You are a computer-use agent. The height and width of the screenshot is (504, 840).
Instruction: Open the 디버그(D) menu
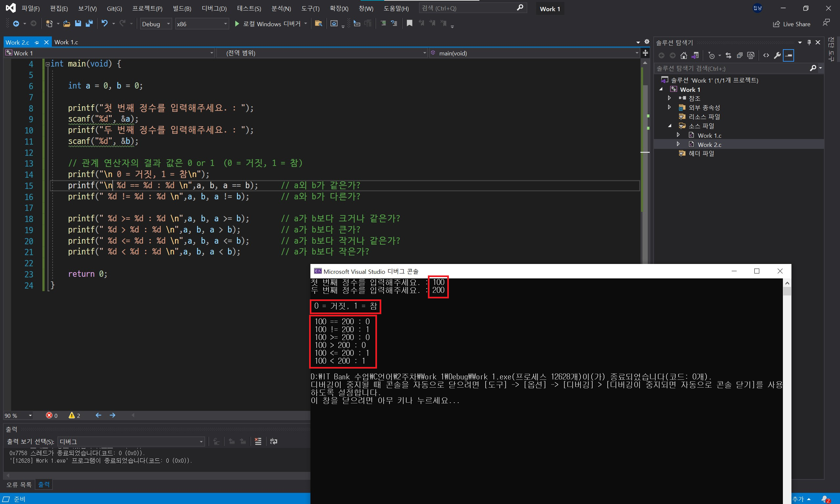point(214,9)
